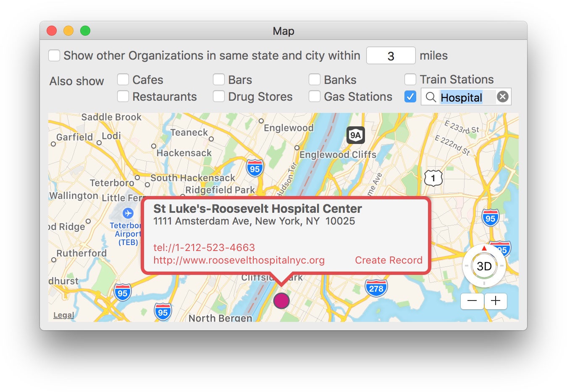Uncheck the custom search Hospital checkbox
Image resolution: width=567 pixels, height=392 pixels.
tap(410, 97)
